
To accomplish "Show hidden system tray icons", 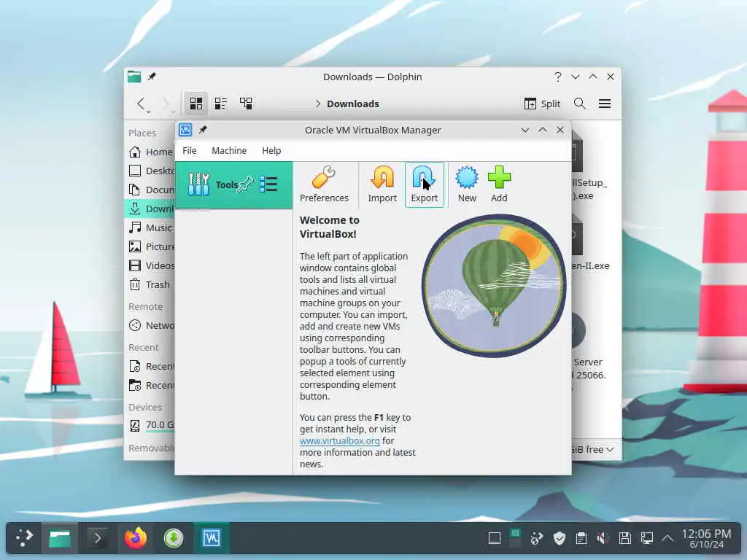I will (667, 539).
